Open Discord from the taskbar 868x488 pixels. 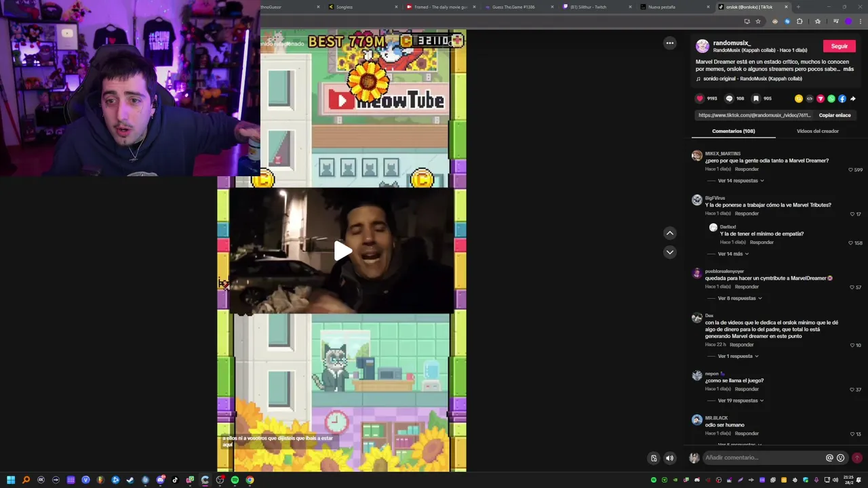160,480
